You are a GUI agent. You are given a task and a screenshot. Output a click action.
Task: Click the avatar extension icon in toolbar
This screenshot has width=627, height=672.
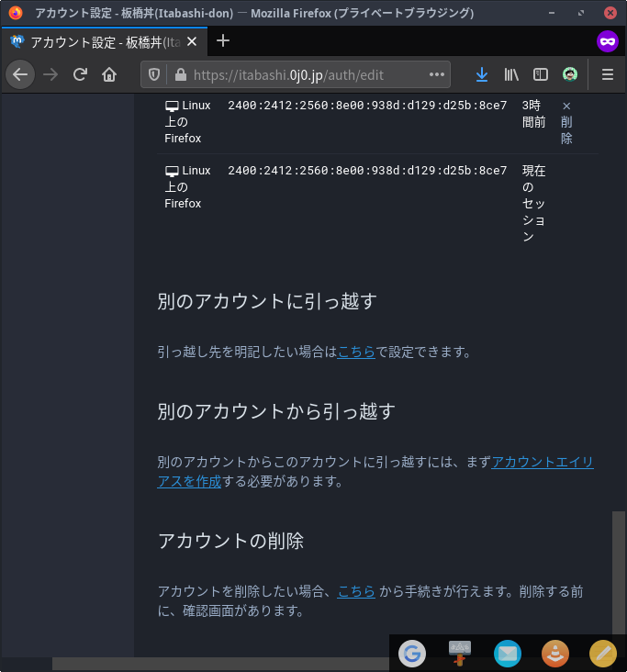tap(570, 74)
